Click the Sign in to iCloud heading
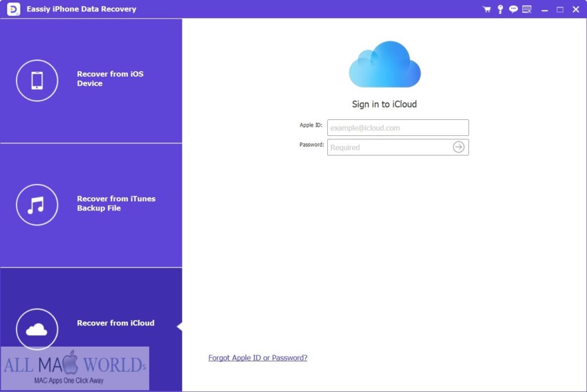The height and width of the screenshot is (392, 587). (384, 104)
